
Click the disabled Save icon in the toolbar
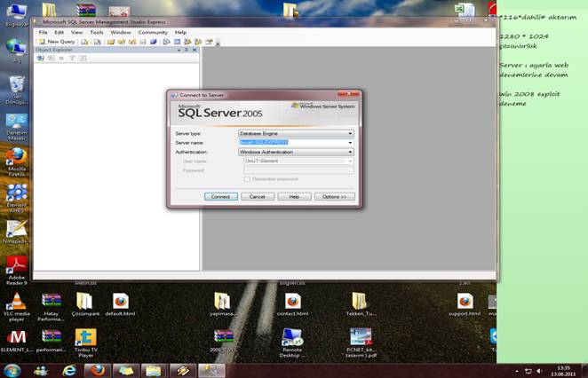point(143,42)
